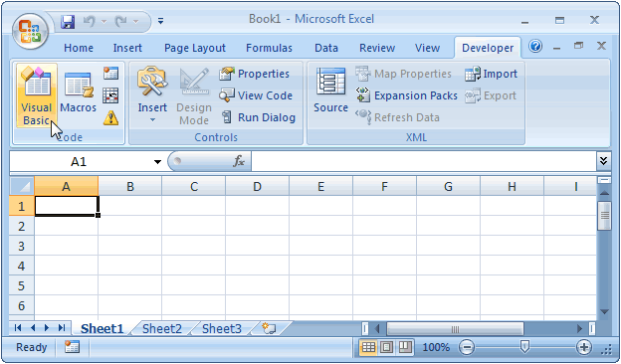
Task: Expand the formula bar
Action: pyautogui.click(x=603, y=161)
